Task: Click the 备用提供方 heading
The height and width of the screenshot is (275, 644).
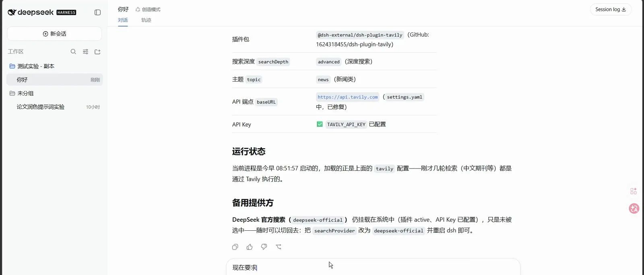Action: (253, 203)
